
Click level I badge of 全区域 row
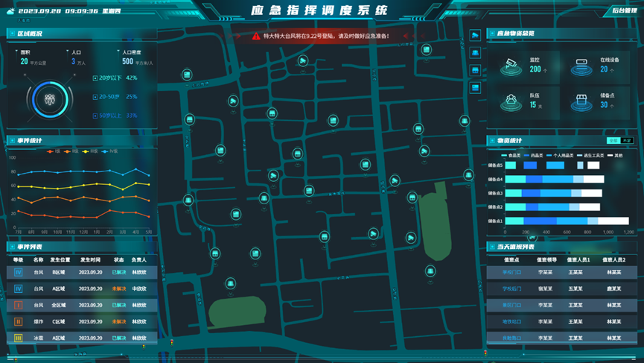tap(18, 305)
